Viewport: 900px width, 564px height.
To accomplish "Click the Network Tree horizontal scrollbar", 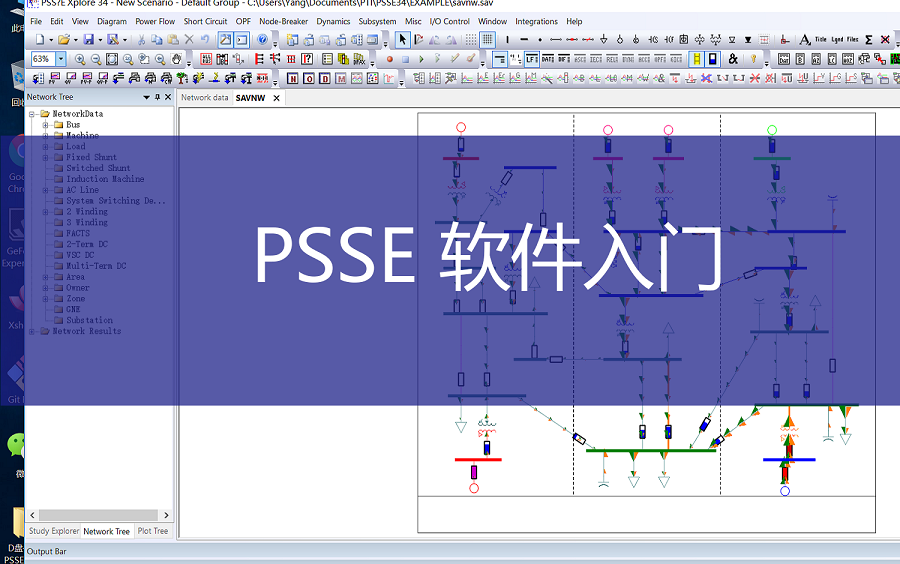I will tap(99, 515).
